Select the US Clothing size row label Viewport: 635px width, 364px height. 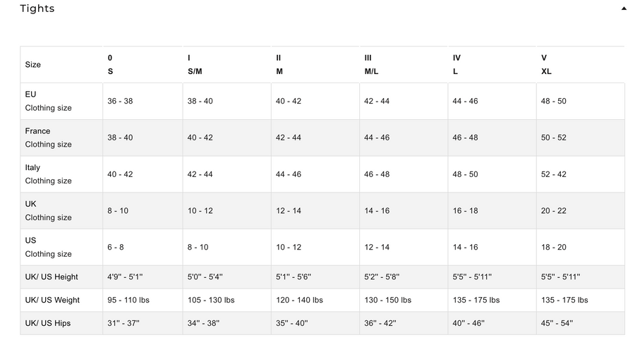(x=48, y=247)
